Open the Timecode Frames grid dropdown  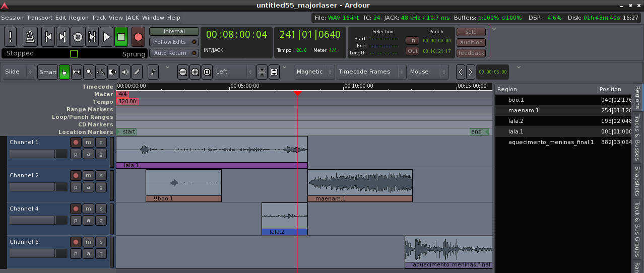[370, 72]
